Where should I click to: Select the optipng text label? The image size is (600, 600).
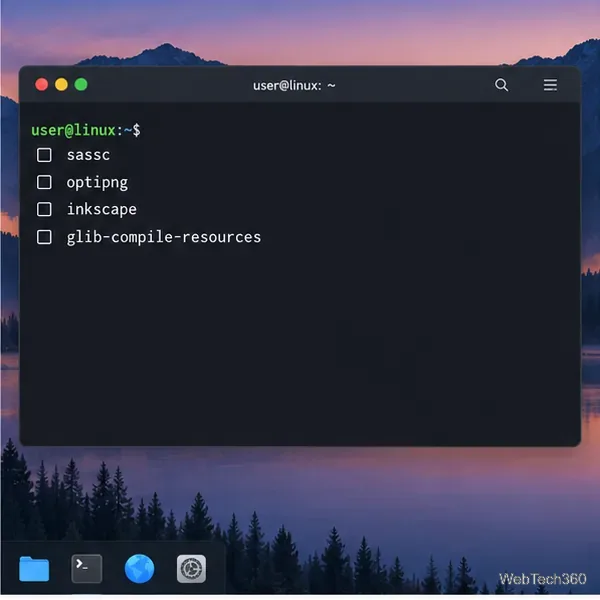pos(97,183)
